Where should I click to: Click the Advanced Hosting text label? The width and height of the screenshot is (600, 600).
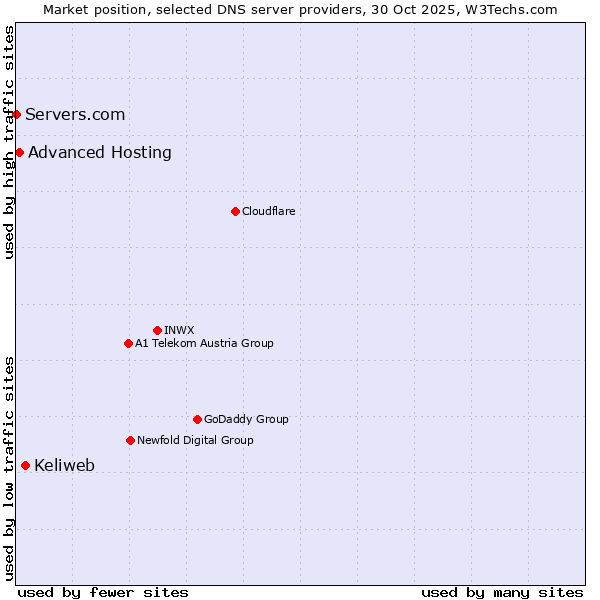100,153
